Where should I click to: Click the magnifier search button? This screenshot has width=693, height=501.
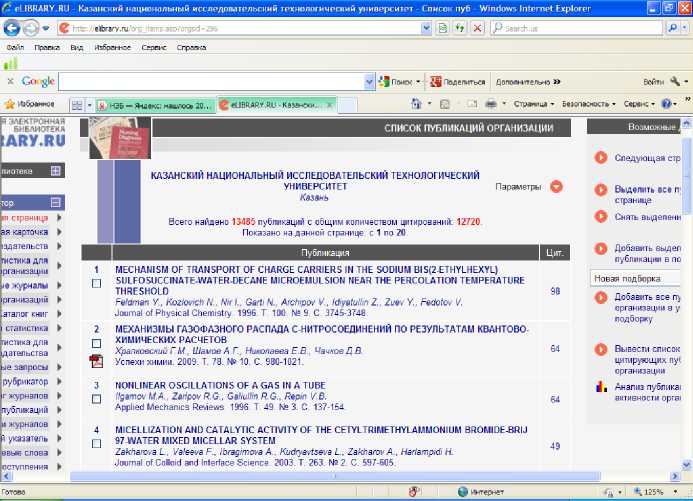pos(673,28)
